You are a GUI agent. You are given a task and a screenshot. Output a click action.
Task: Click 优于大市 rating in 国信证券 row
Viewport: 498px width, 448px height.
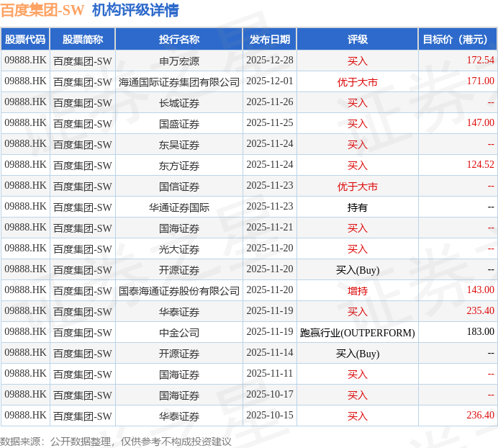(357, 187)
